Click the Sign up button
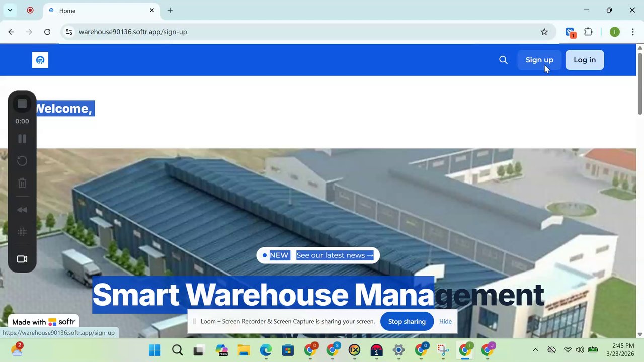The image size is (644, 362). tap(539, 60)
